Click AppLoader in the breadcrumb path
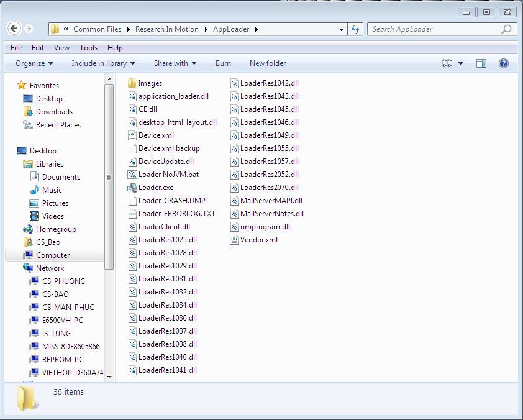This screenshot has height=420, width=523. (x=231, y=29)
